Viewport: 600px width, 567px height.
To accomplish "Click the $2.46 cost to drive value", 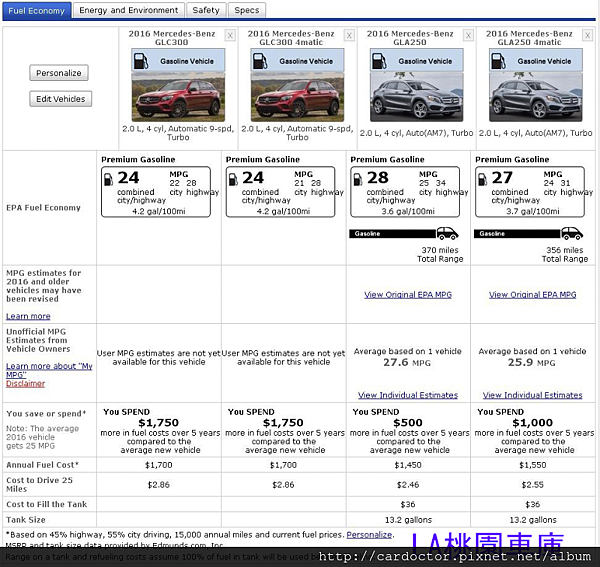I will coord(408,484).
